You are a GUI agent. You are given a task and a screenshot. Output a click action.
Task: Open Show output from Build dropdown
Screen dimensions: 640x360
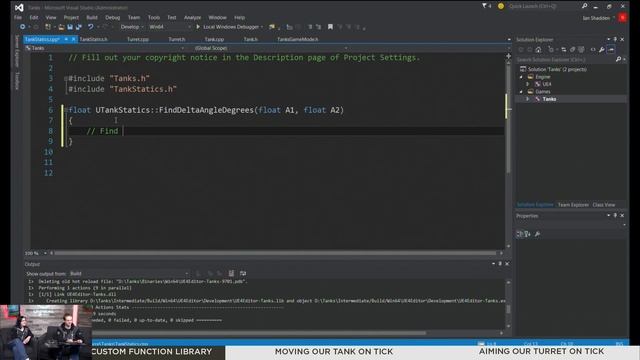click(129, 273)
